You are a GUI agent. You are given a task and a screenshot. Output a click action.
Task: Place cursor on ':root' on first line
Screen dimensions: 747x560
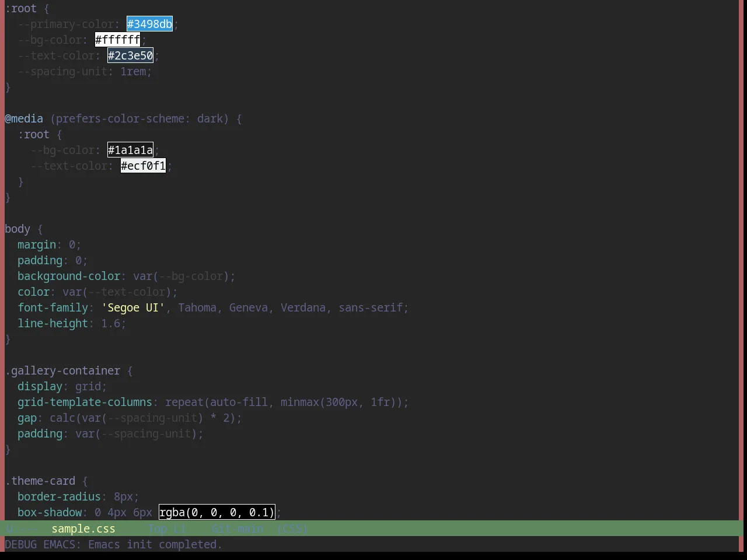click(21, 8)
